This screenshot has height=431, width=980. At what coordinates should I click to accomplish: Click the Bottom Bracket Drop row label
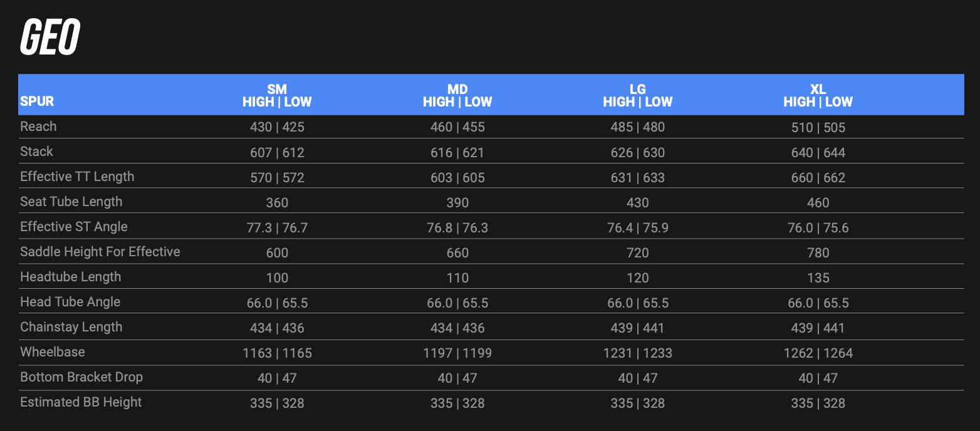81,377
